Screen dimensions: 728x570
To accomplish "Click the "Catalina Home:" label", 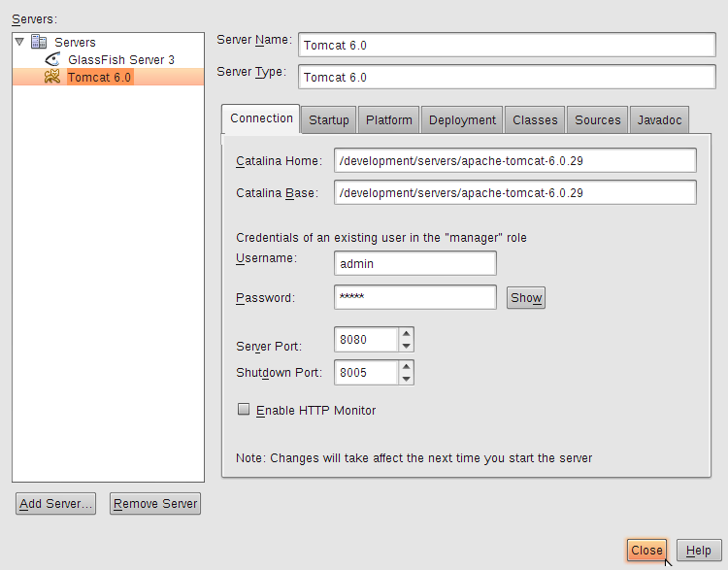I will tap(279, 161).
